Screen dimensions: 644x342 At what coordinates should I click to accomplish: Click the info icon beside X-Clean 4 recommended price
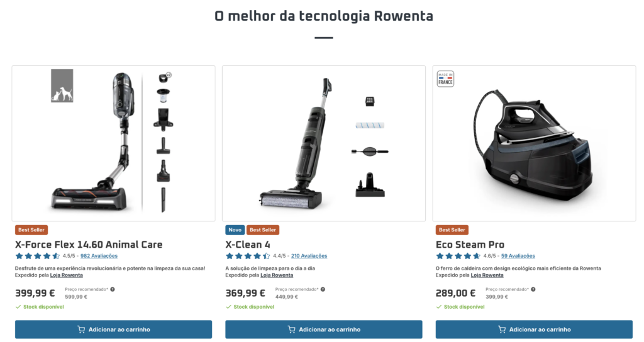pos(323,289)
